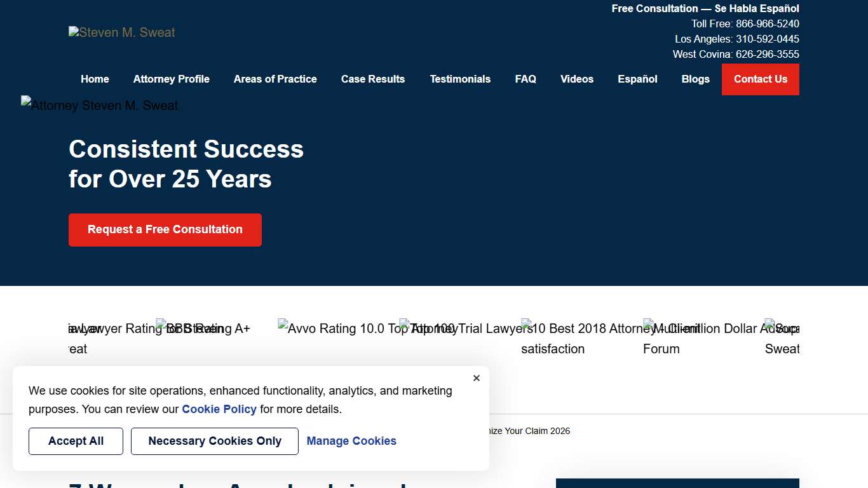This screenshot has width=868, height=488.
Task: Expand the Areas of Practice menu
Action: click(275, 79)
